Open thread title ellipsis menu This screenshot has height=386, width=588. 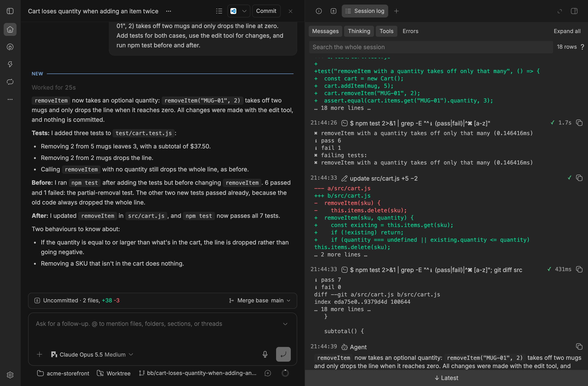169,11
